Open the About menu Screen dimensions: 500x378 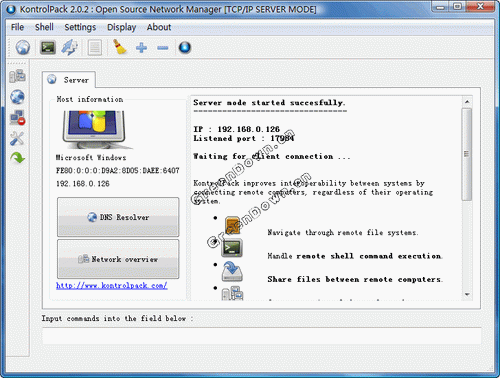[x=159, y=27]
